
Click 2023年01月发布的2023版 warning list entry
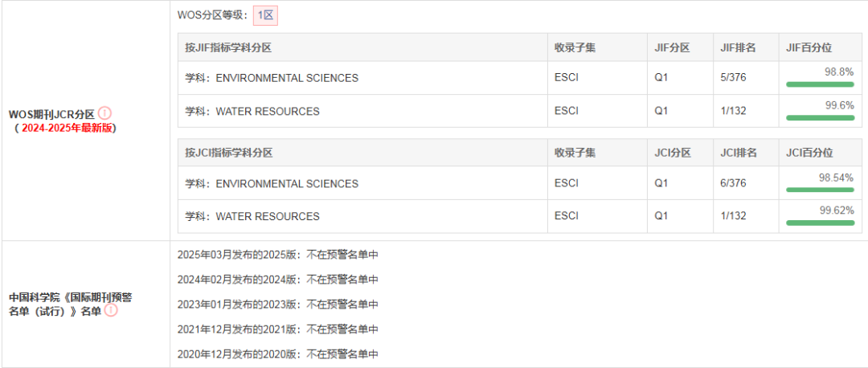point(277,305)
